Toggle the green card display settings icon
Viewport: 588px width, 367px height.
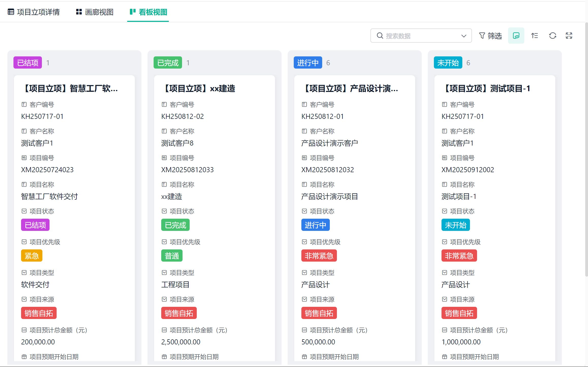pyautogui.click(x=516, y=36)
